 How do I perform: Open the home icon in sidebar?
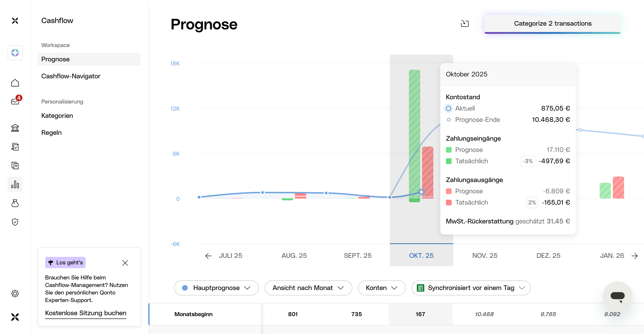15,83
